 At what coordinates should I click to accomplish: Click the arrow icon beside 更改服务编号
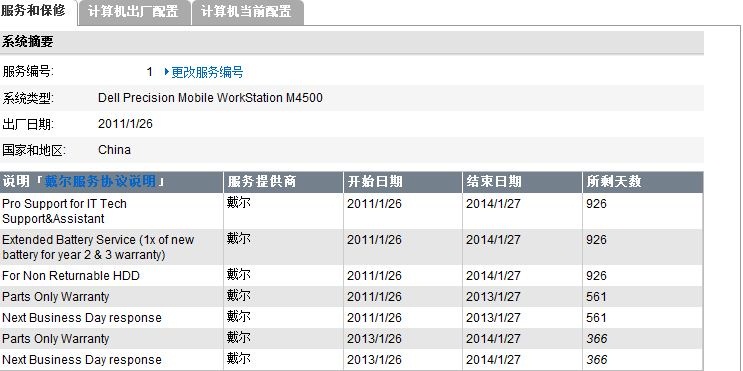pos(166,72)
